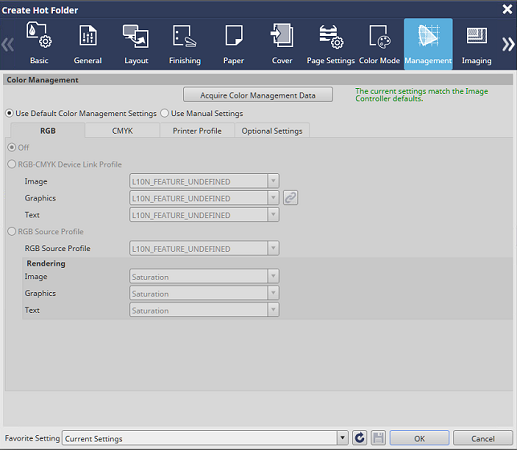The image size is (517, 450).
Task: Show next toolbar items with right chevron
Action: 508,44
